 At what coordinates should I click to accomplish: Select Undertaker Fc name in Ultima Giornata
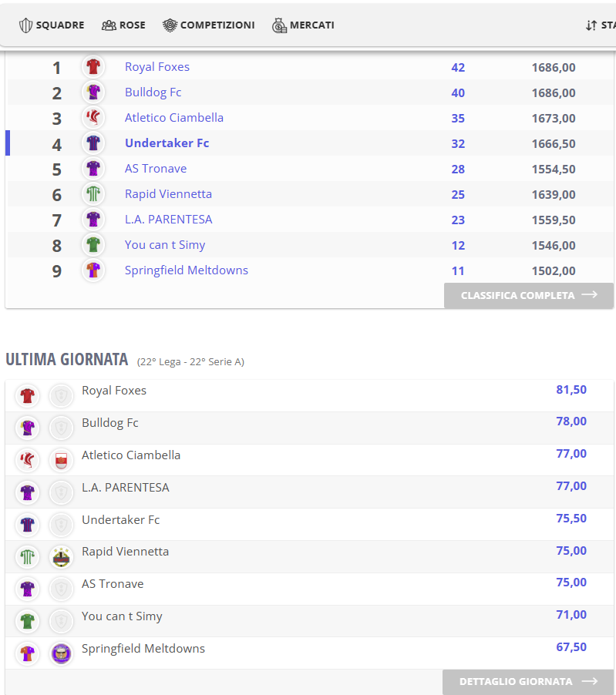pyautogui.click(x=120, y=520)
